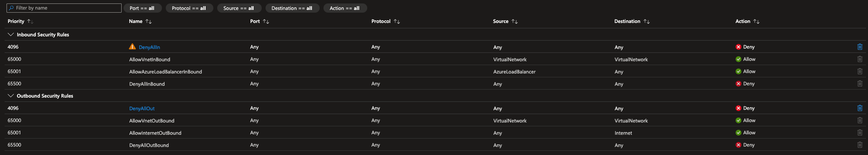Click the Action column sort arrows
Image resolution: width=868 pixels, height=155 pixels.
click(756, 21)
